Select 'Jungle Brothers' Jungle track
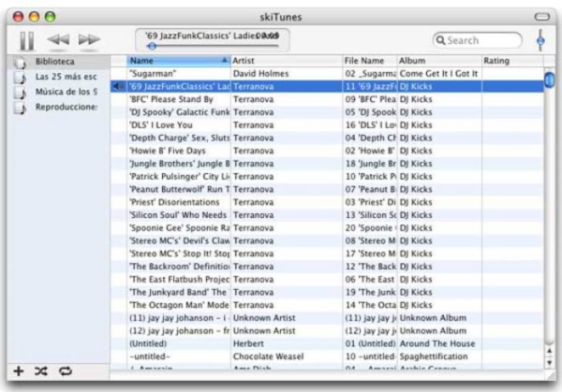The height and width of the screenshot is (392, 562). (x=179, y=164)
